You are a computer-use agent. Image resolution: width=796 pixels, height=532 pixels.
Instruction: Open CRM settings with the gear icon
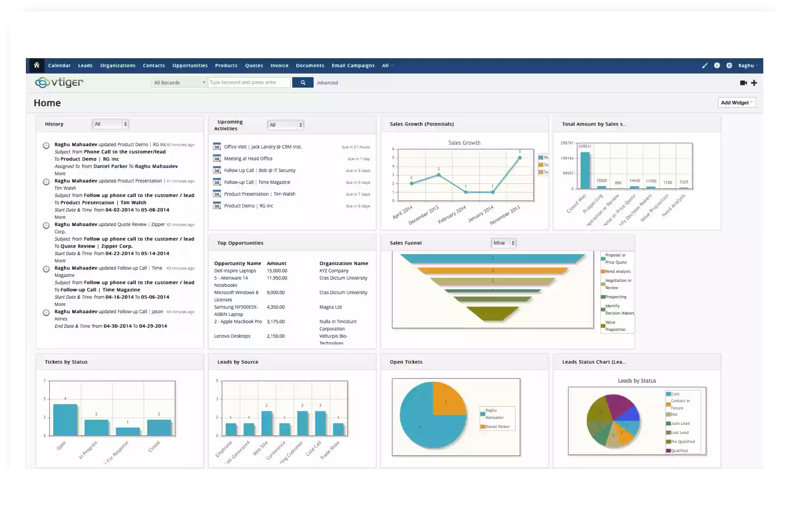coord(729,65)
